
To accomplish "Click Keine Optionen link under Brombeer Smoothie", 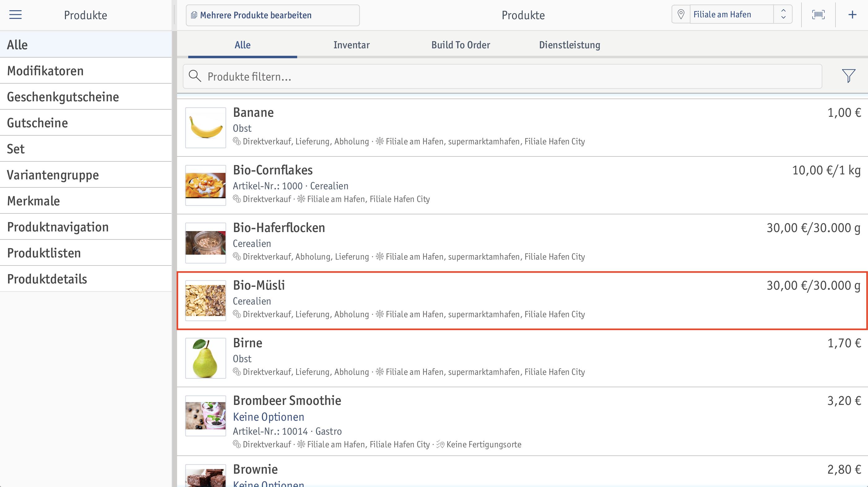I will [269, 417].
